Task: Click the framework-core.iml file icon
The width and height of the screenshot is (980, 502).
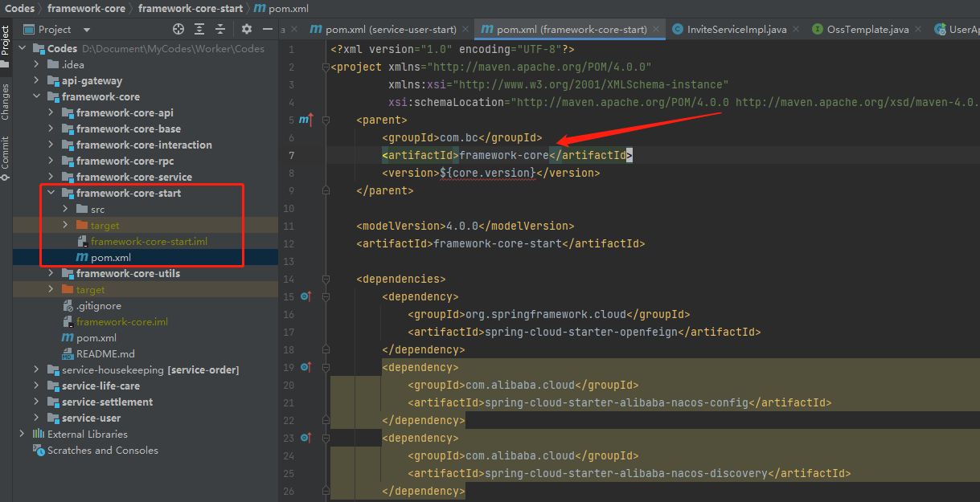Action: point(68,321)
